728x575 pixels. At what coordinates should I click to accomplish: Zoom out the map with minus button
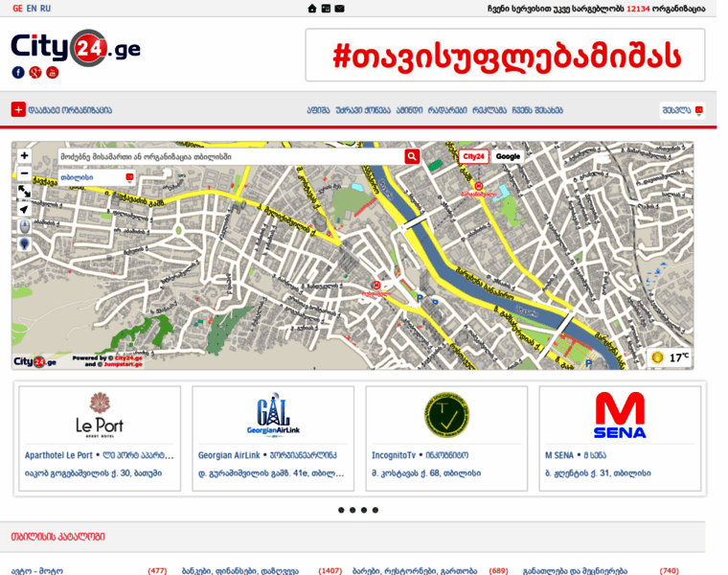point(25,173)
